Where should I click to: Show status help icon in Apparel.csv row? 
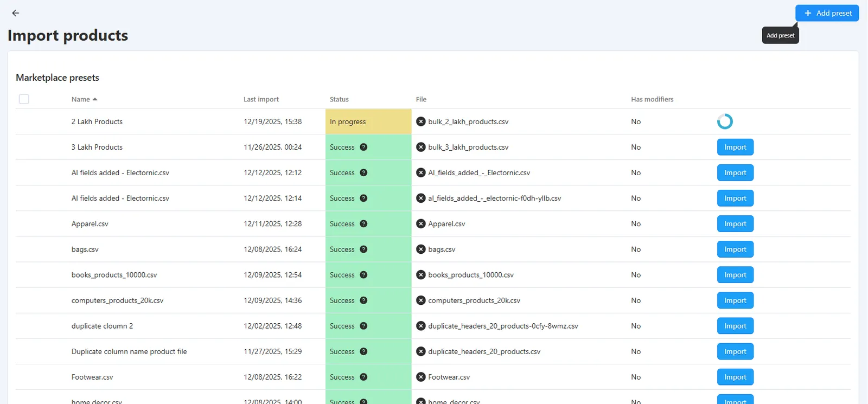tap(363, 223)
